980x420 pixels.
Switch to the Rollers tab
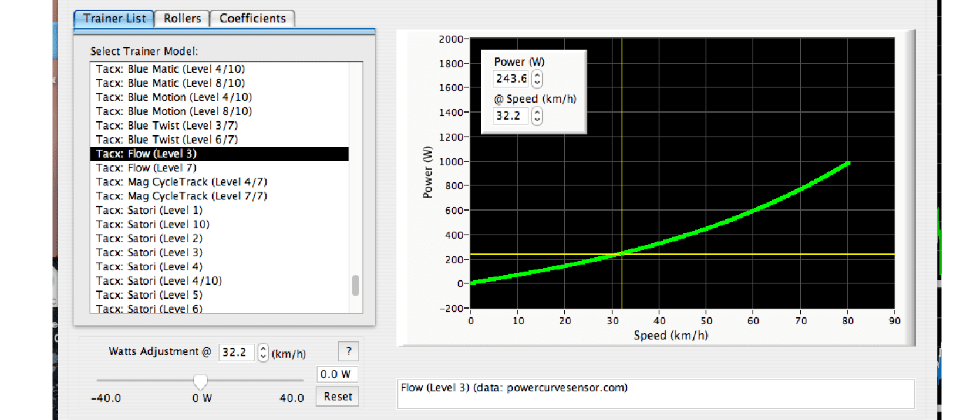coord(182,18)
